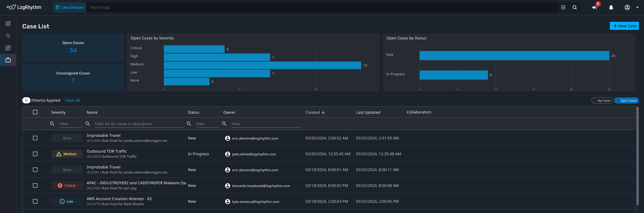This screenshot has height=213, width=644.
Task: Open the search icon in left sidebar
Action: tap(8, 36)
